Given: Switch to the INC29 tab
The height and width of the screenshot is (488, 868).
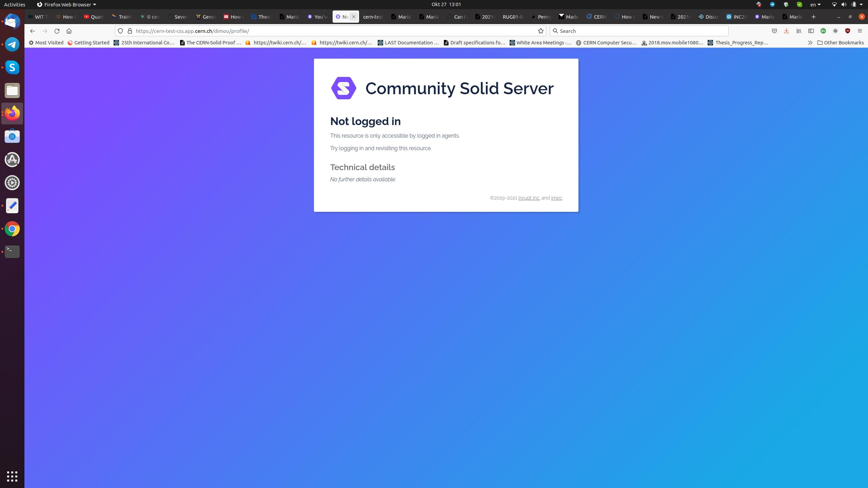Looking at the screenshot, I should tap(737, 17).
